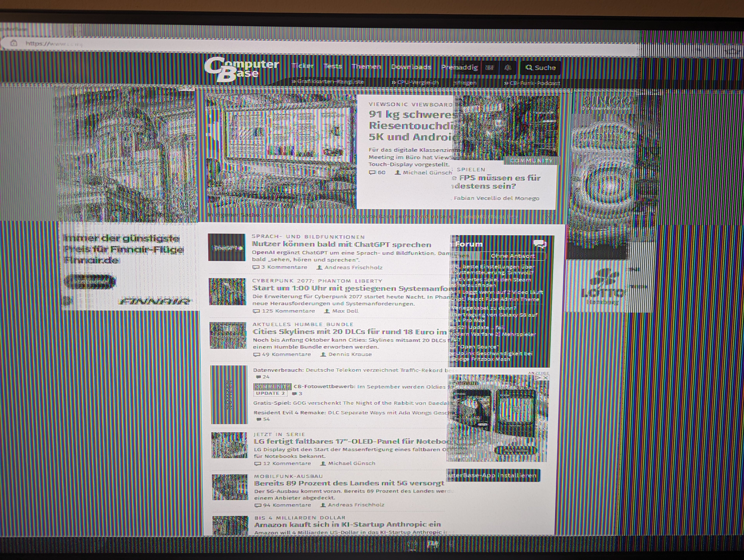The height and width of the screenshot is (560, 744).
Task: Open the notifications bell icon
Action: [x=508, y=68]
